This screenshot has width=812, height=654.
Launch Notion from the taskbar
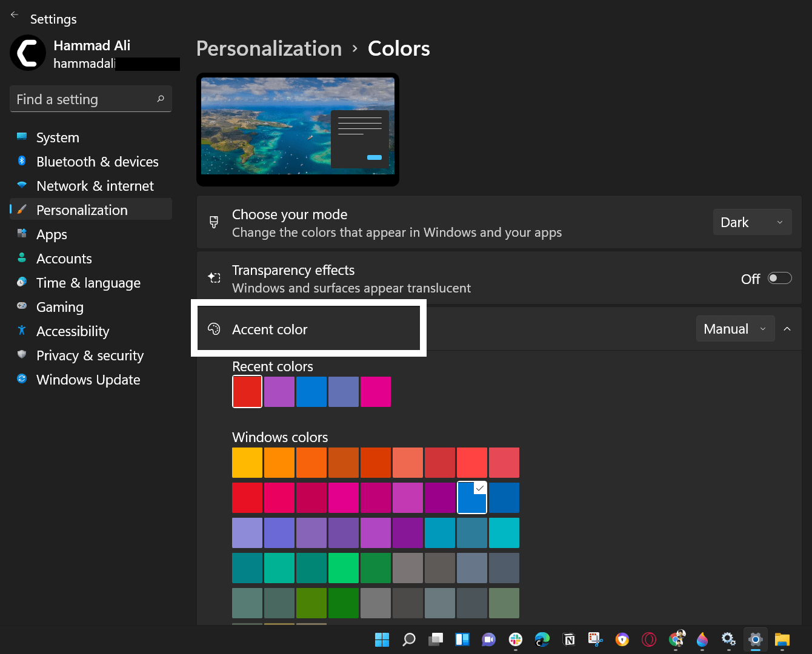[x=569, y=639]
